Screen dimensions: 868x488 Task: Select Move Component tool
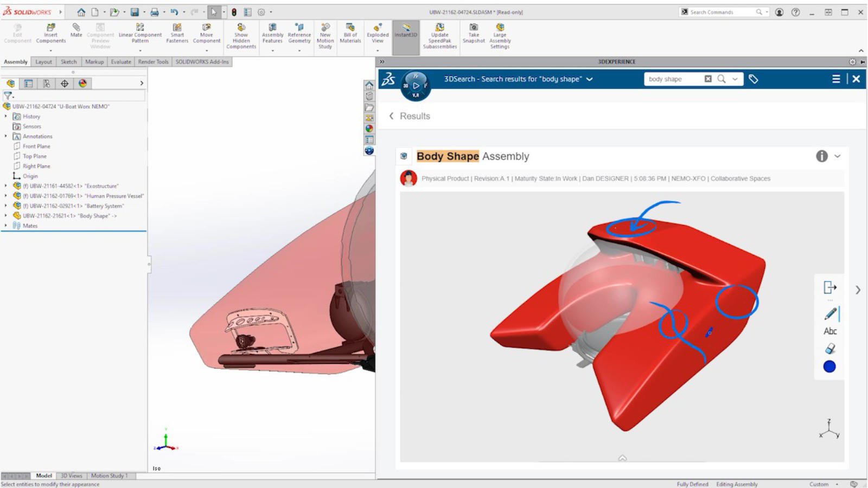click(207, 34)
